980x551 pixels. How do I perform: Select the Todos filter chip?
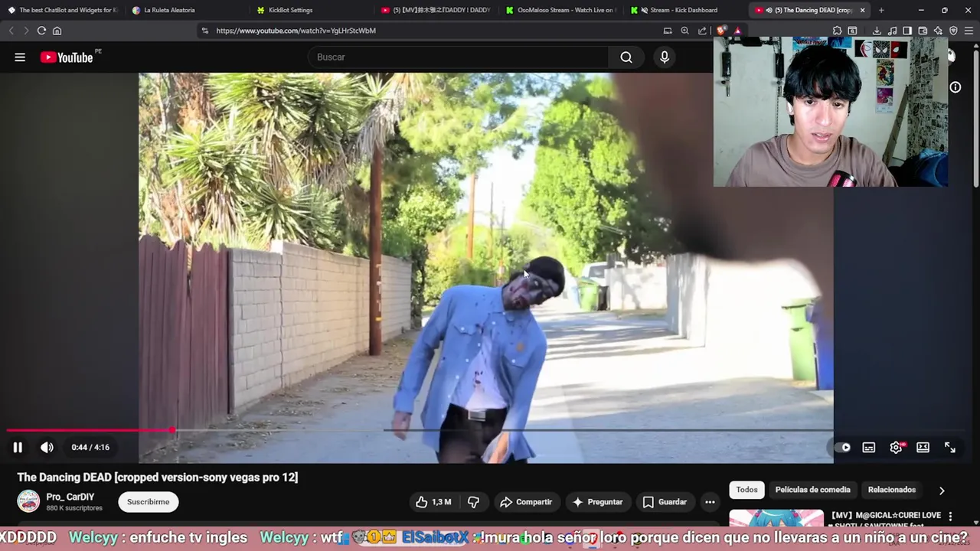pyautogui.click(x=746, y=490)
